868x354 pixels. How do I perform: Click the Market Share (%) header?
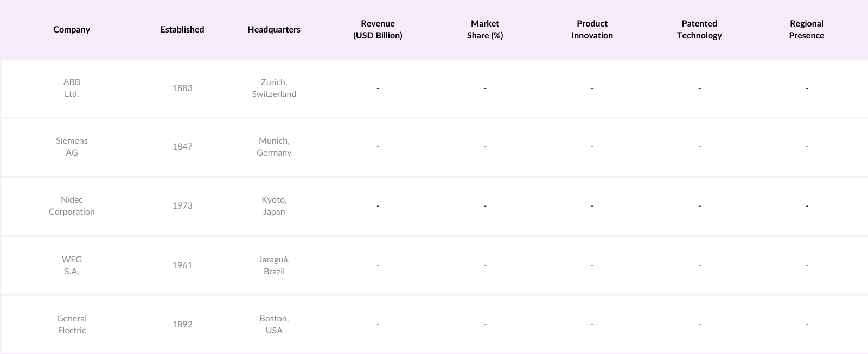[485, 29]
